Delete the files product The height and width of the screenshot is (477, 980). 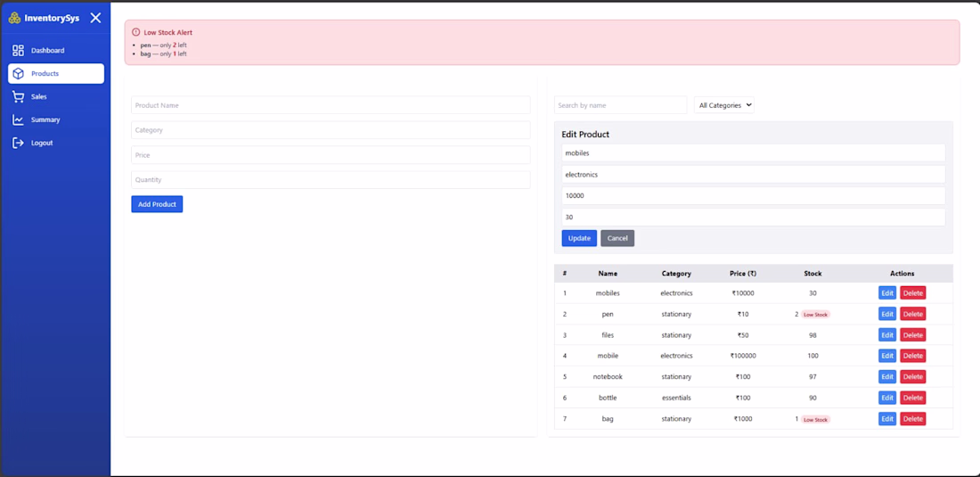click(x=912, y=335)
